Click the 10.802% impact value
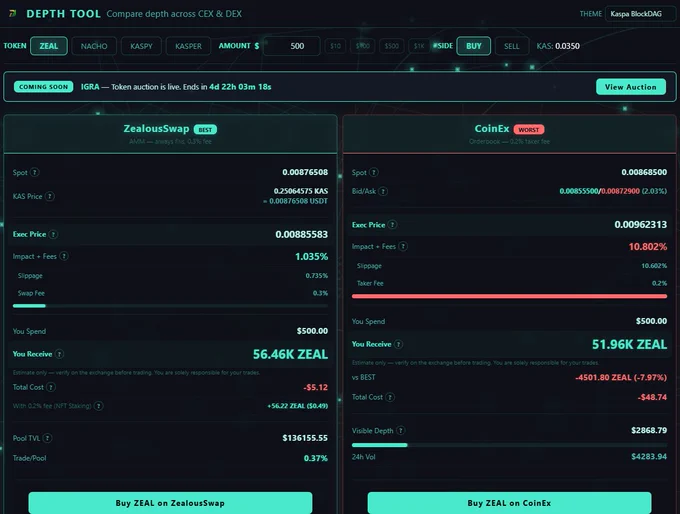This screenshot has height=514, width=680. pos(648,247)
